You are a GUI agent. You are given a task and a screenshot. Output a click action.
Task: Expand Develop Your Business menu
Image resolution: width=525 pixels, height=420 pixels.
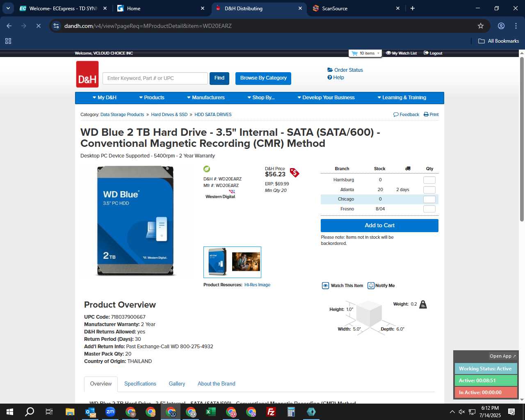coord(326,98)
